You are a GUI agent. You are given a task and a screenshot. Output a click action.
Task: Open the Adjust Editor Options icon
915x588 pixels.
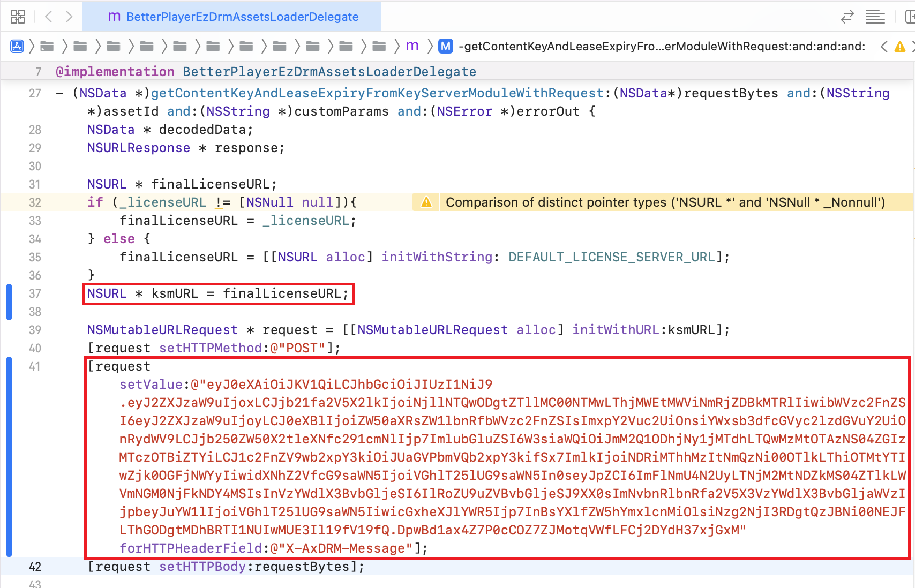875,17
